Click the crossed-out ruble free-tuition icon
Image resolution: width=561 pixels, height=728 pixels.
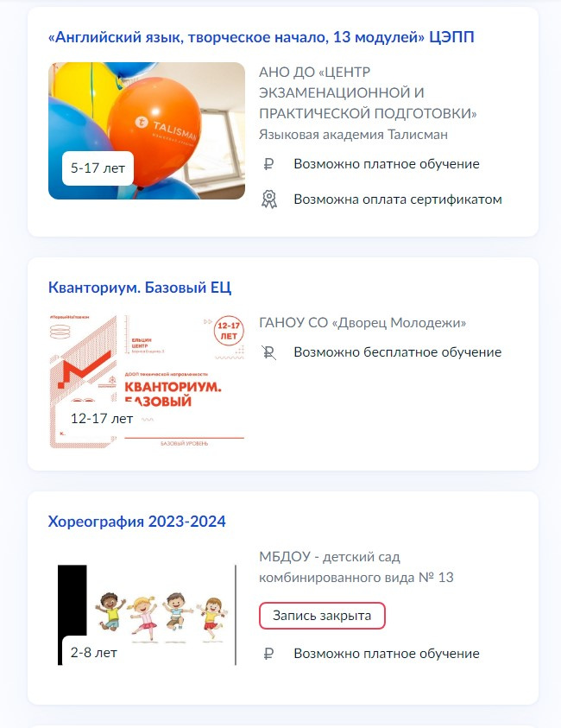[268, 352]
